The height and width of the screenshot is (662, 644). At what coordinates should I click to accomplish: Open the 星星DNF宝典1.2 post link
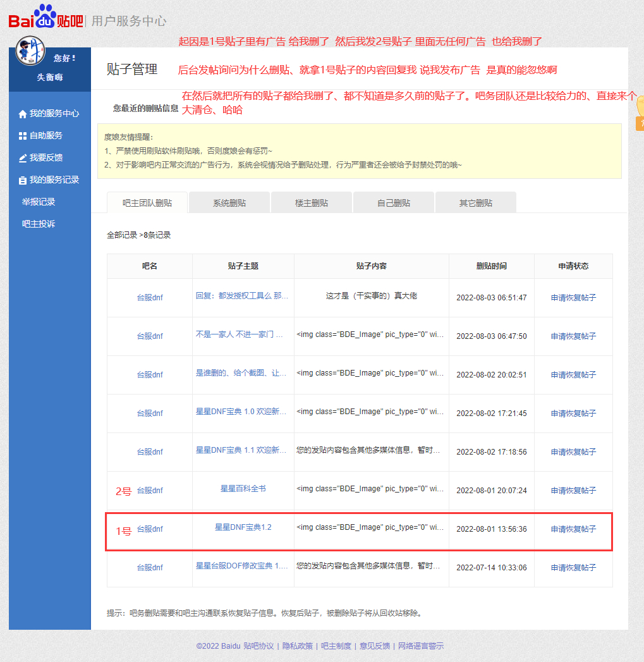point(243,527)
